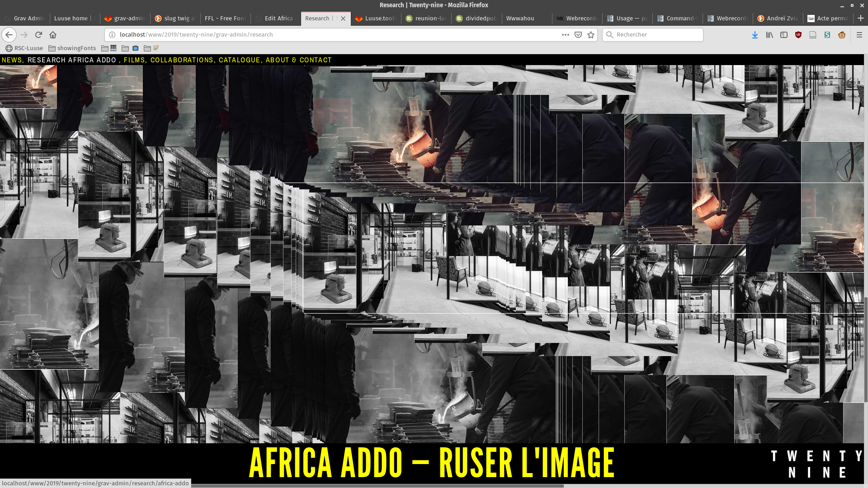Open the downloads arrow icon
Viewport: 868px width, 488px height.
[x=755, y=35]
